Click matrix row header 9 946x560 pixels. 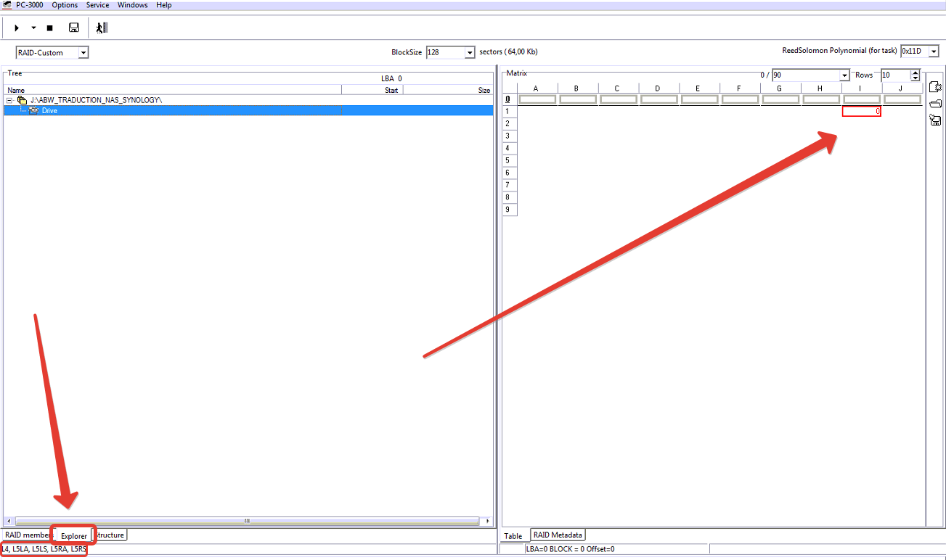pyautogui.click(x=509, y=210)
